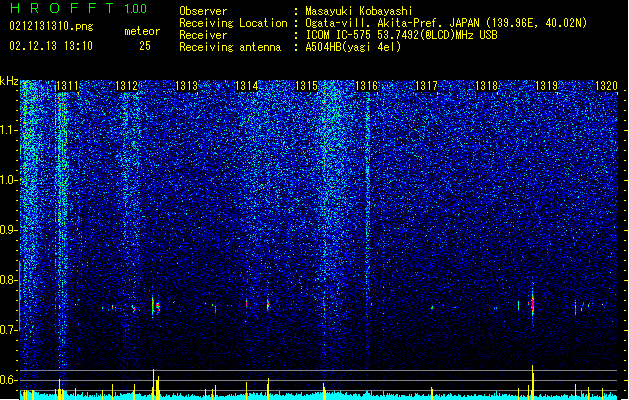Click the 1.0 frequency axis label
This screenshot has width=629, height=400.
click(9, 180)
